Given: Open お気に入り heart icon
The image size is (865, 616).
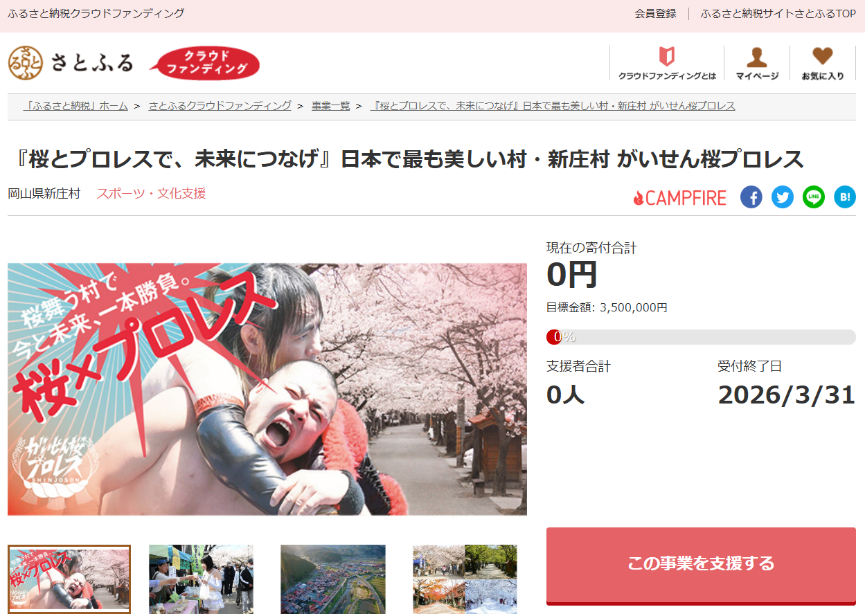Looking at the screenshot, I should coord(823,63).
